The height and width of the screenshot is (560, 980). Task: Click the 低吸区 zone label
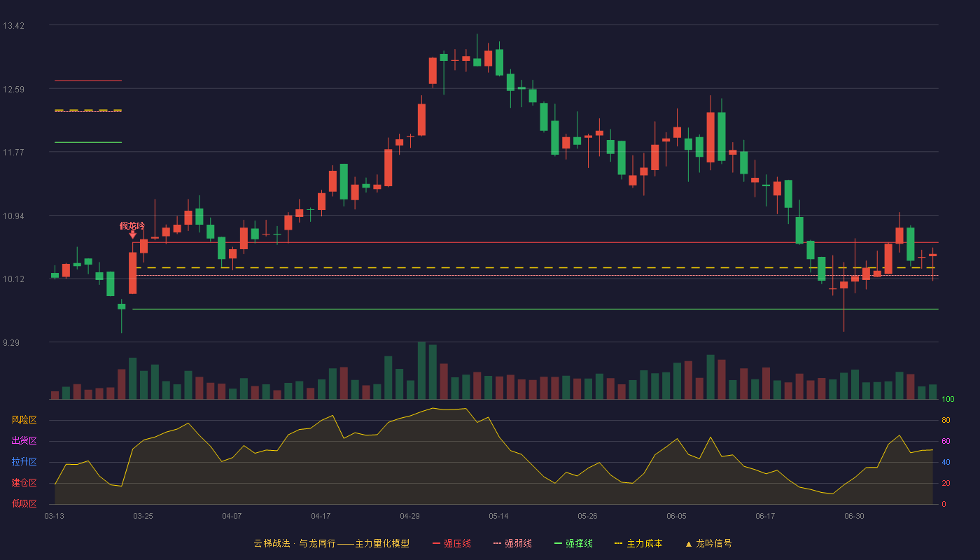[24, 503]
